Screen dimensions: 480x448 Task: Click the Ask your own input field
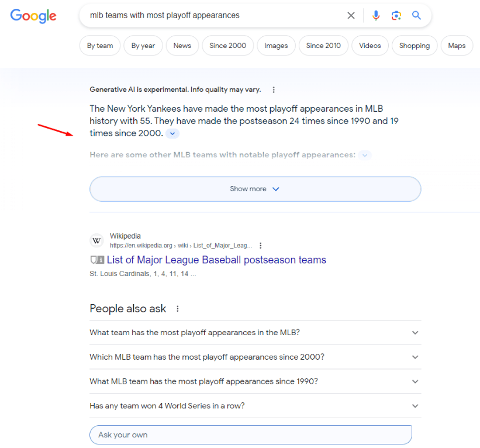pyautogui.click(x=250, y=435)
